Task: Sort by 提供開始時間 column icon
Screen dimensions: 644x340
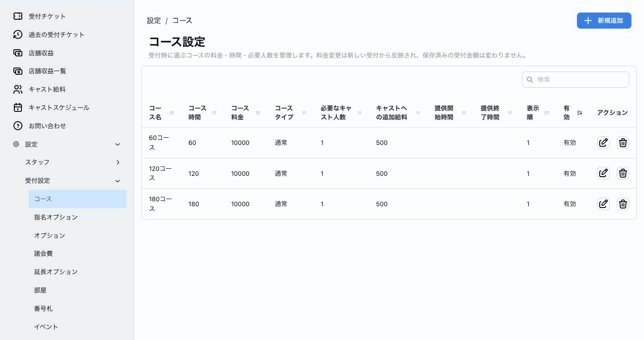Action: (x=464, y=113)
